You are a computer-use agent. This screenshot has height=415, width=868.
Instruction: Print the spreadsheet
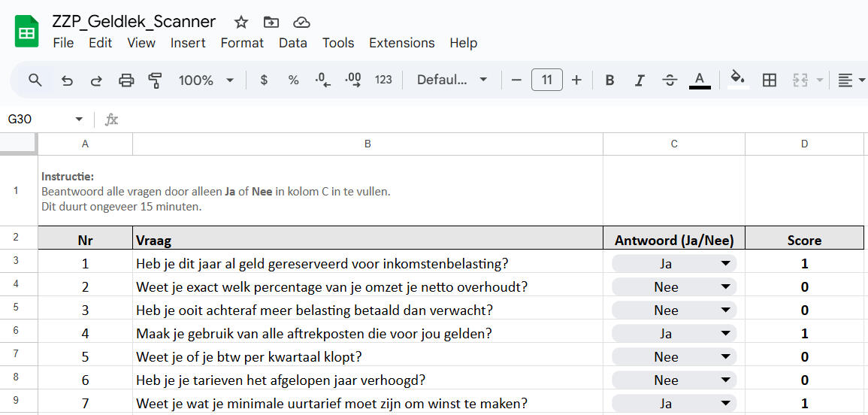coord(126,80)
